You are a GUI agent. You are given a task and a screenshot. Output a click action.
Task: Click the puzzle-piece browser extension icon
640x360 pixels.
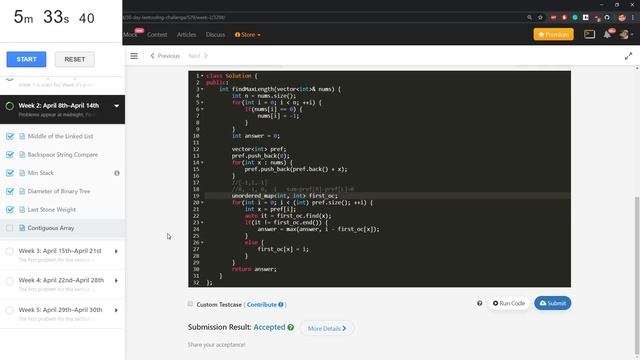597,18
